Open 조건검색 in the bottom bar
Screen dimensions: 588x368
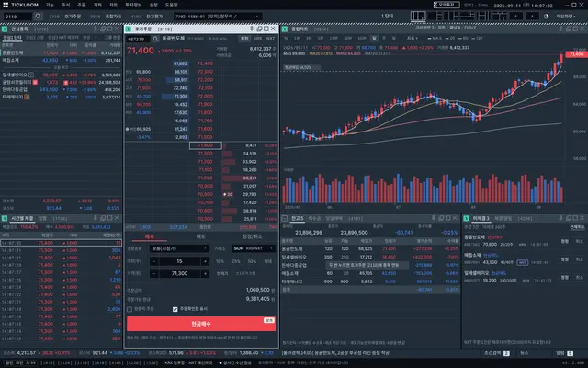[496, 353]
